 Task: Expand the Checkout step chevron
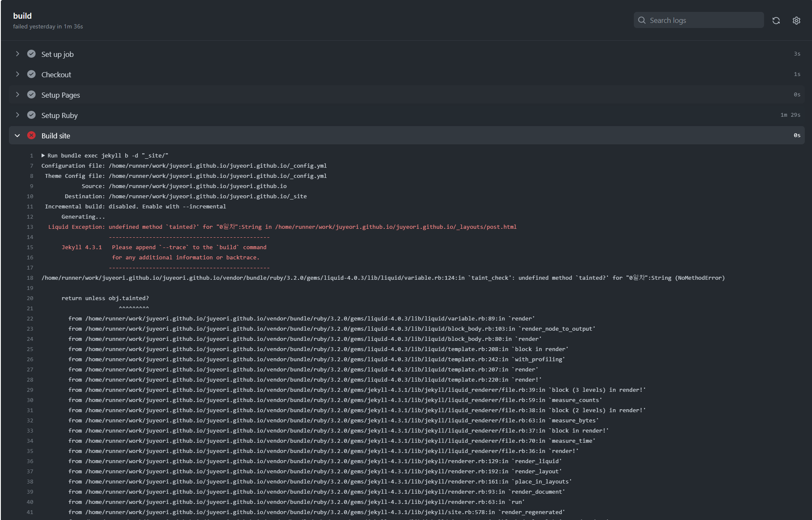coord(17,74)
